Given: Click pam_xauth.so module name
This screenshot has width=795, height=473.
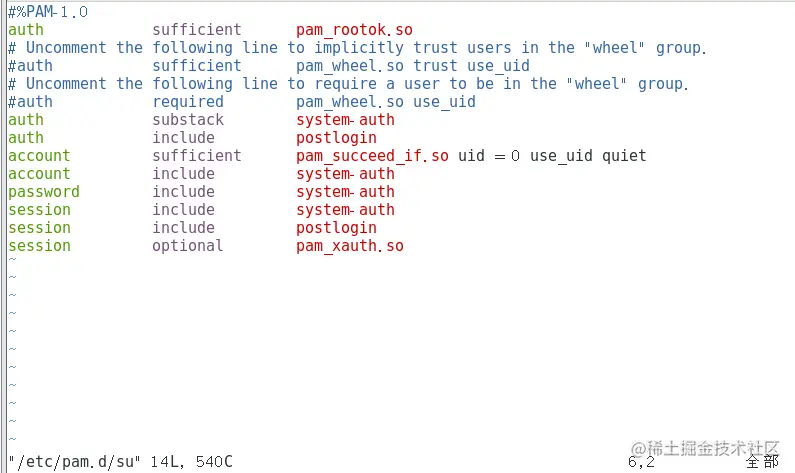Looking at the screenshot, I should coord(349,246).
